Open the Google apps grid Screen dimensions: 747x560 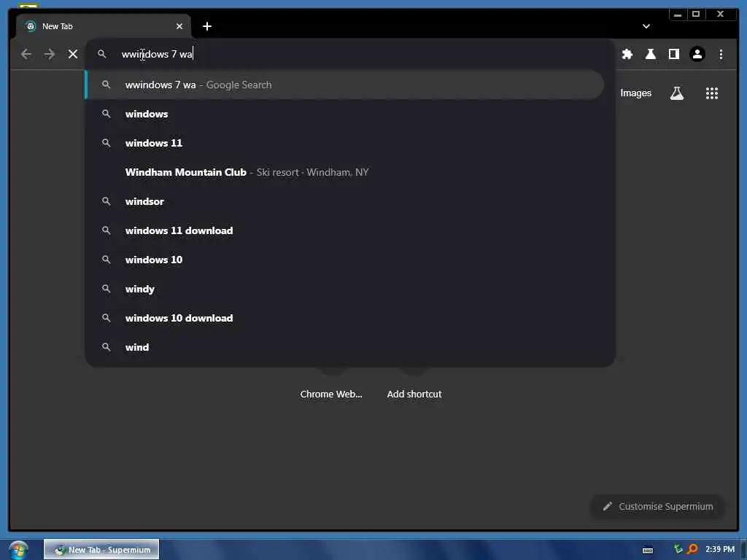click(x=712, y=93)
